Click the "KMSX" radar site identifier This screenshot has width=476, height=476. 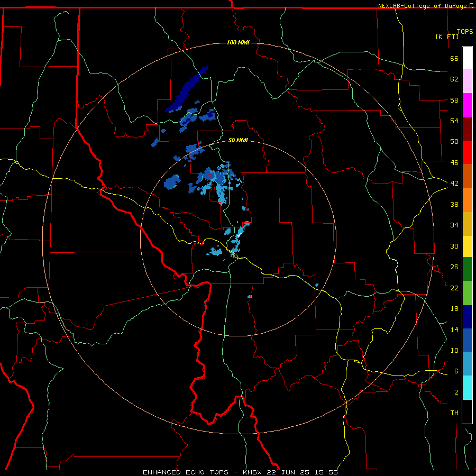(x=253, y=472)
